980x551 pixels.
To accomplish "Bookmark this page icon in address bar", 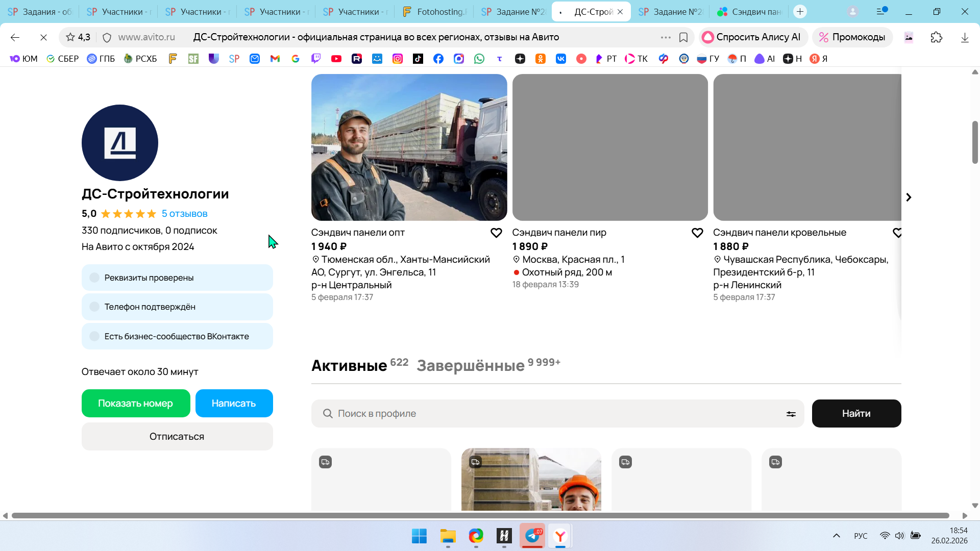I will [x=683, y=37].
